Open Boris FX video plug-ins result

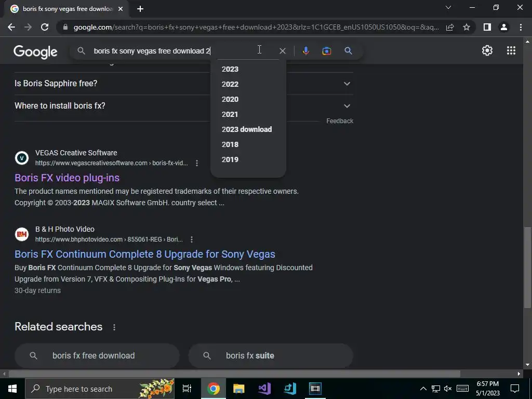pyautogui.click(x=67, y=178)
